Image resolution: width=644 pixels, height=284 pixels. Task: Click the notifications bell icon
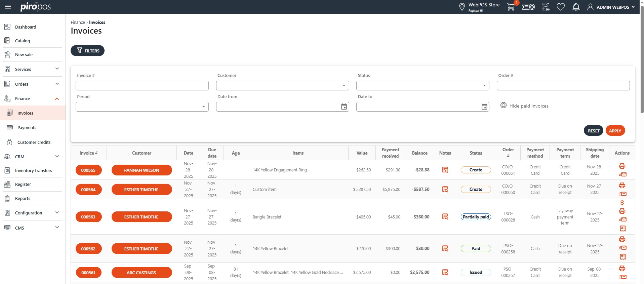576,7
